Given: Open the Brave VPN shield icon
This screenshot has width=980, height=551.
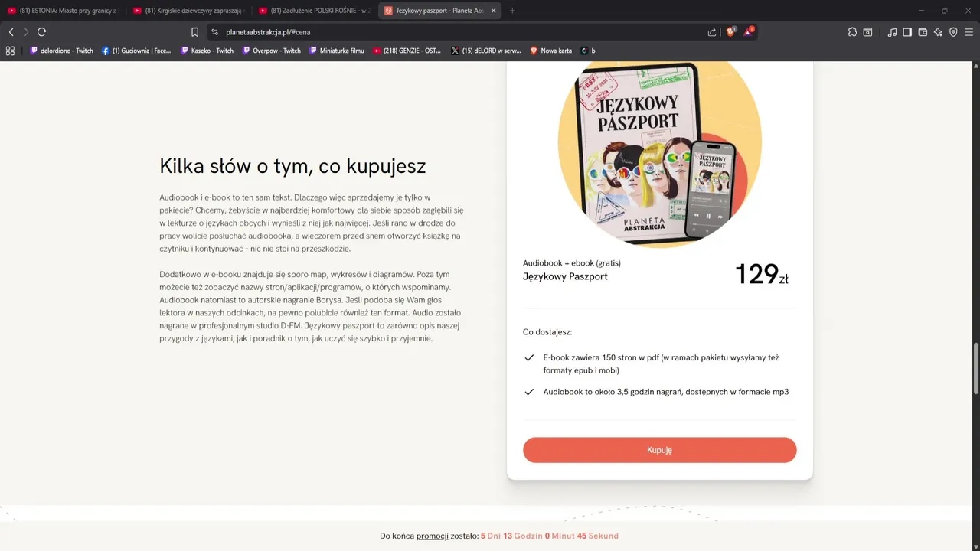Looking at the screenshot, I should [953, 32].
